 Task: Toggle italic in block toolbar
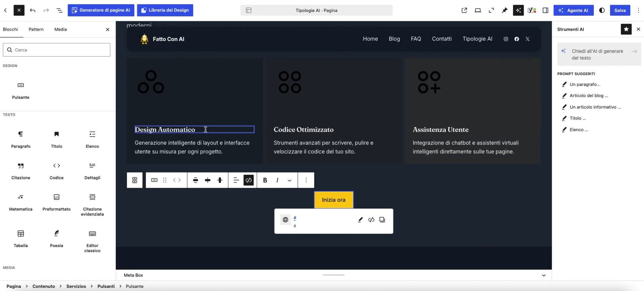coord(277,180)
